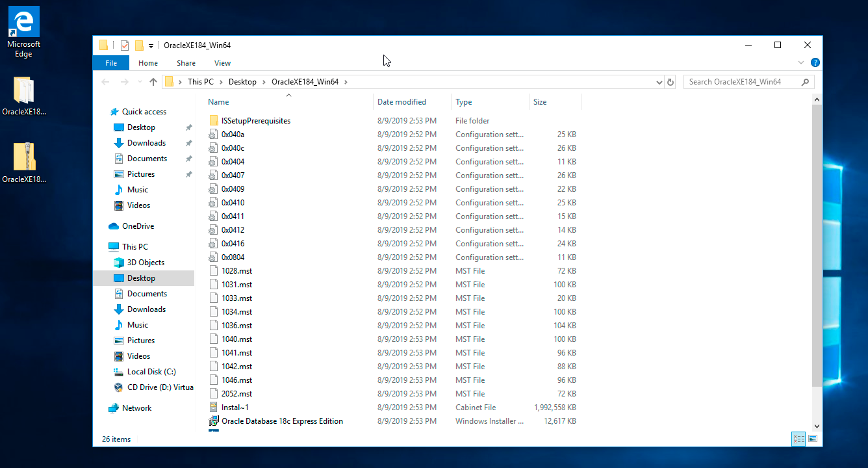Open Help via the question mark icon
This screenshot has height=468, width=868.
click(x=815, y=62)
